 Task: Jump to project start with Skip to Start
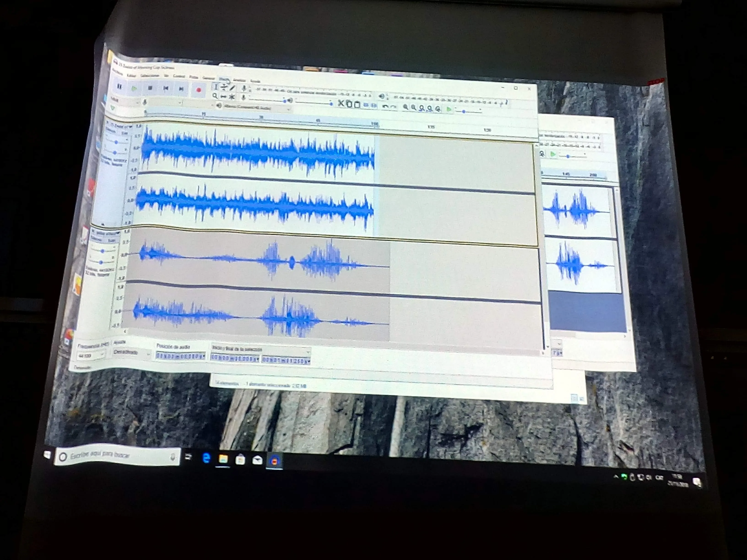coord(166,89)
